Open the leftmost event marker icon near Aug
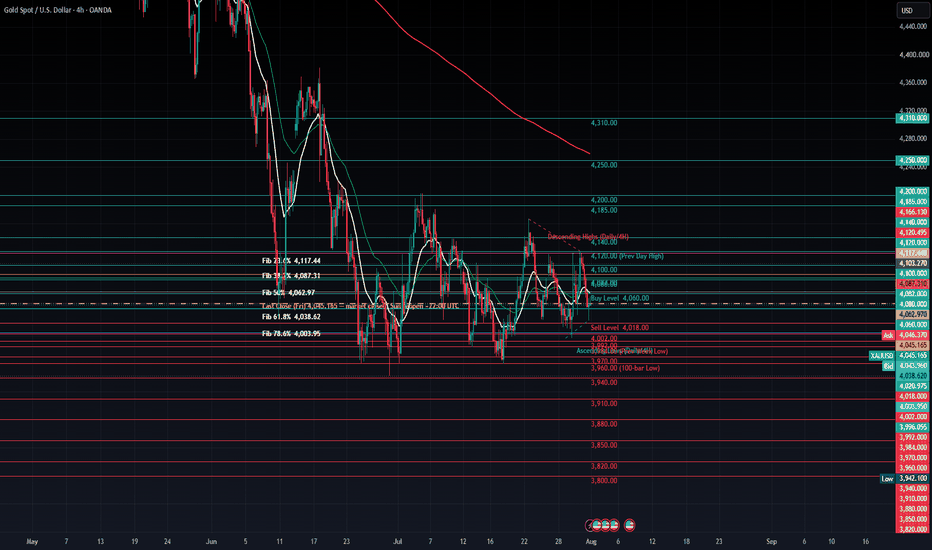932x550 pixels. click(590, 525)
